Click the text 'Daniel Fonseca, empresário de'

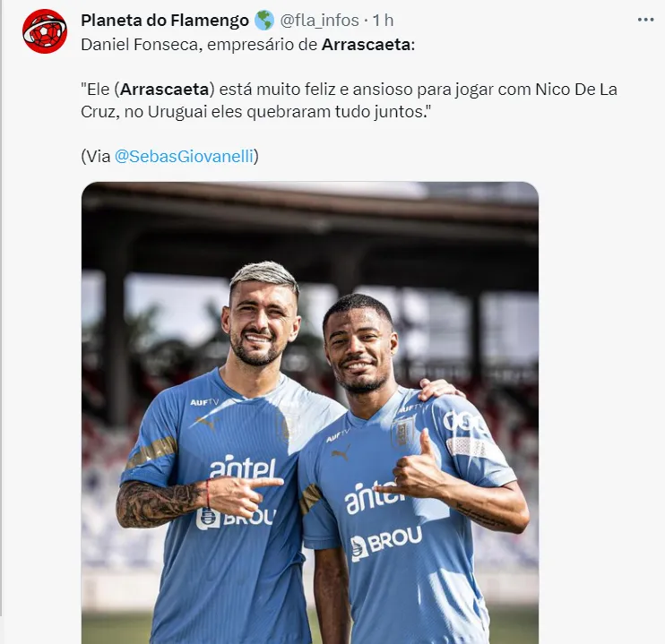pyautogui.click(x=199, y=45)
